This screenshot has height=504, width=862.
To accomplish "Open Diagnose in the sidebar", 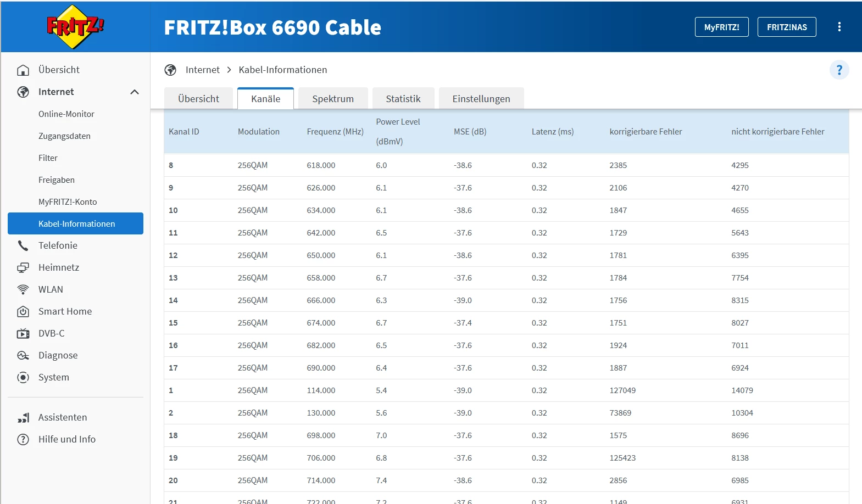I will click(x=58, y=355).
